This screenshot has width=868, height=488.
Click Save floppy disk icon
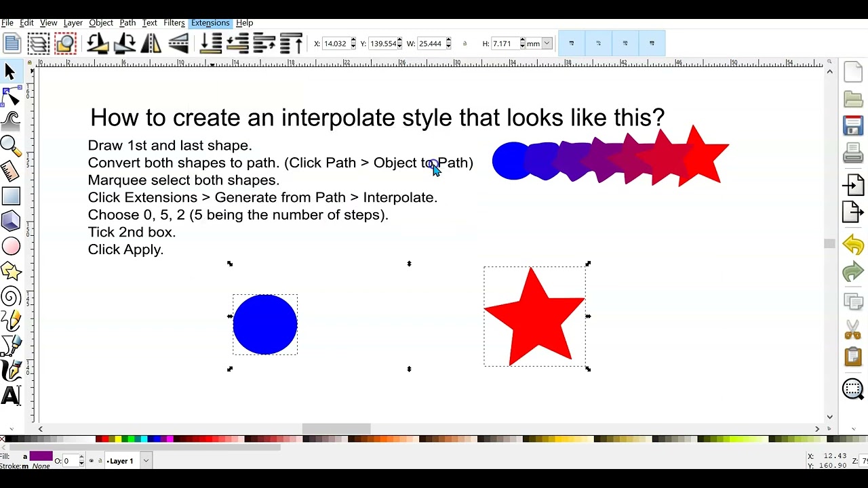853,126
